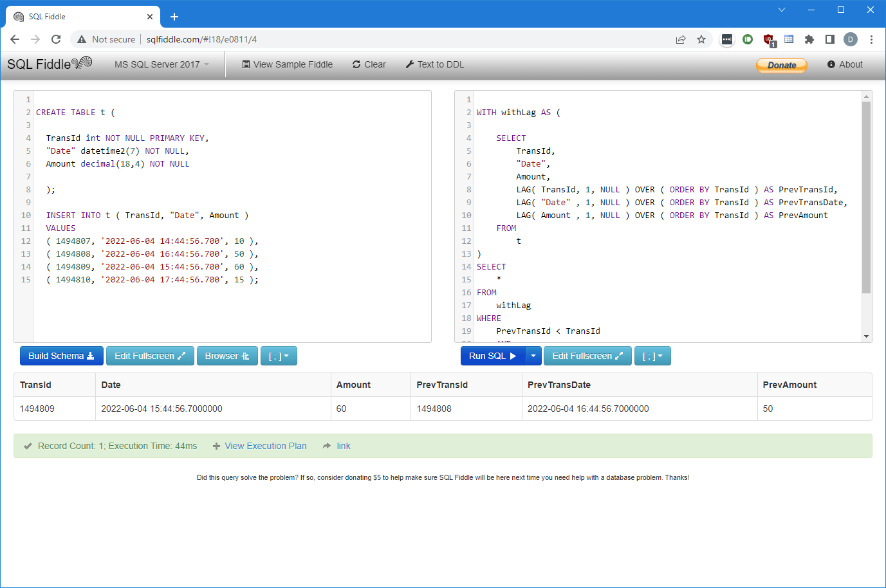This screenshot has height=588, width=886.
Task: Open the Extensions puzzle icon
Action: coord(809,39)
